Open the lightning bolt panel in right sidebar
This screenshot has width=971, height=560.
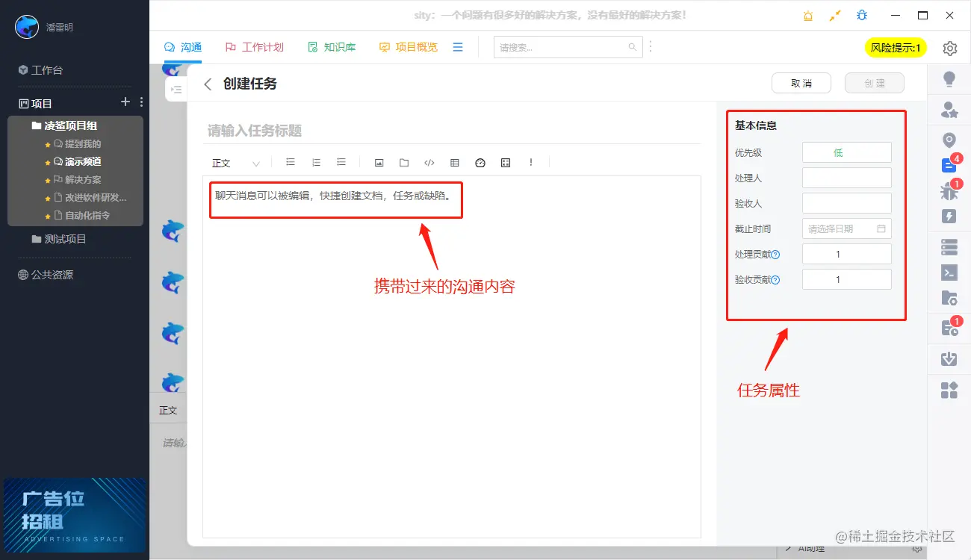pos(949,217)
